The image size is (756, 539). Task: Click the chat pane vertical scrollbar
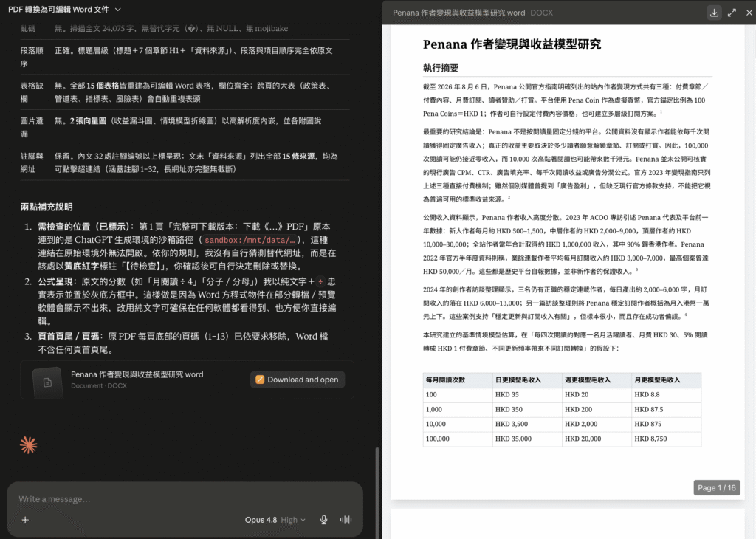(377, 492)
